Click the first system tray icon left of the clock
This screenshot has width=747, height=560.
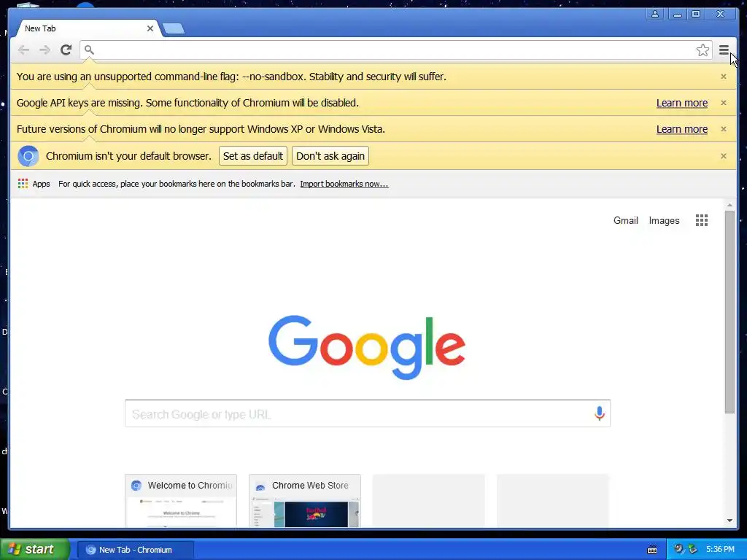click(x=678, y=549)
